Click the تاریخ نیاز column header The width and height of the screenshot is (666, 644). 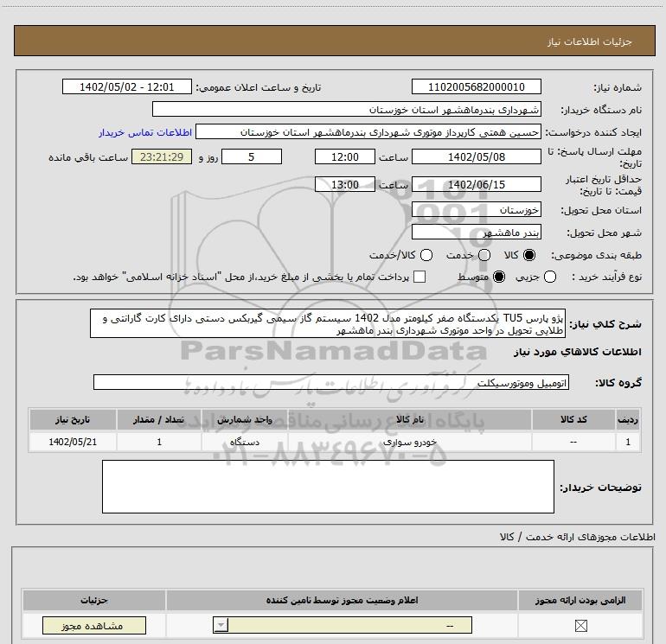click(x=73, y=419)
